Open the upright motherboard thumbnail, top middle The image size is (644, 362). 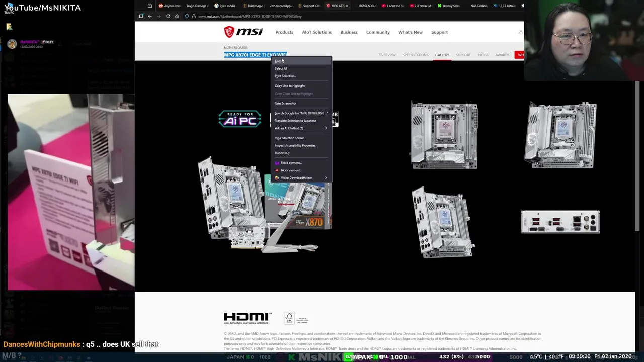point(444,135)
